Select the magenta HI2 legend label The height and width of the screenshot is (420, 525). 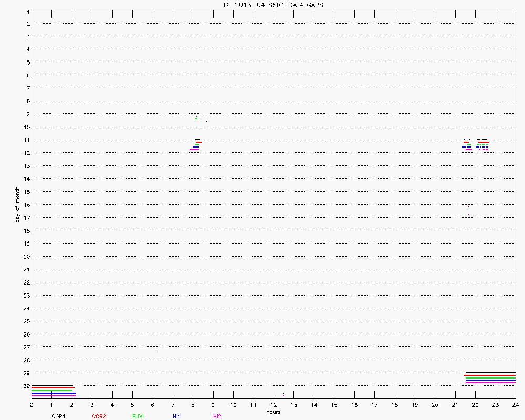(x=217, y=416)
